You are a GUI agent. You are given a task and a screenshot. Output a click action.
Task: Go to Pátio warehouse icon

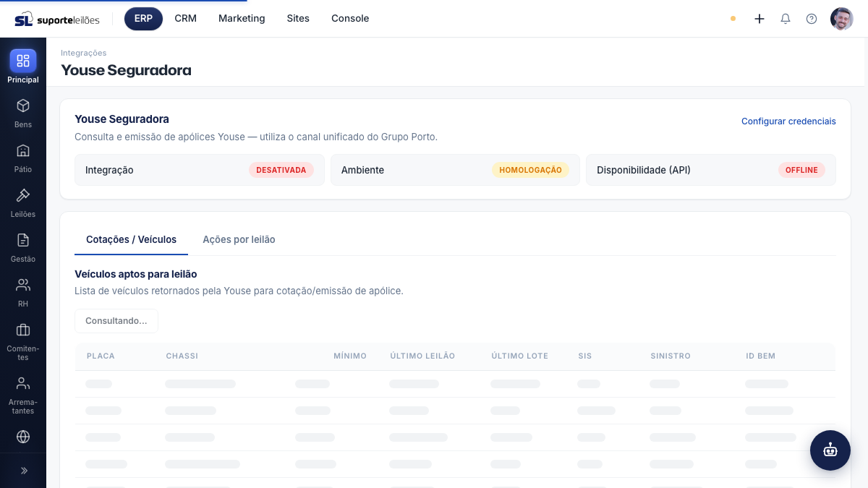click(23, 150)
